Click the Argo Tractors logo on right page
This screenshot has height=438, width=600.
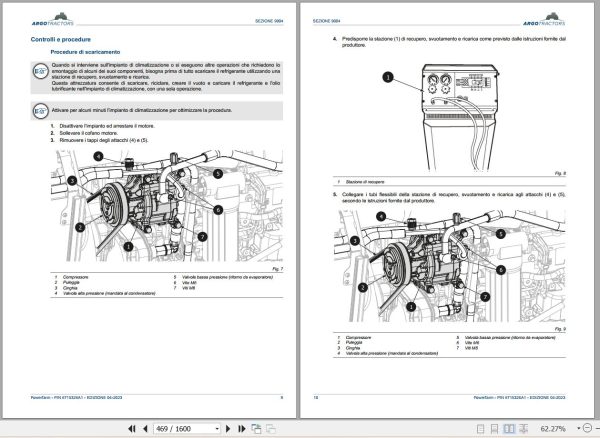click(544, 20)
